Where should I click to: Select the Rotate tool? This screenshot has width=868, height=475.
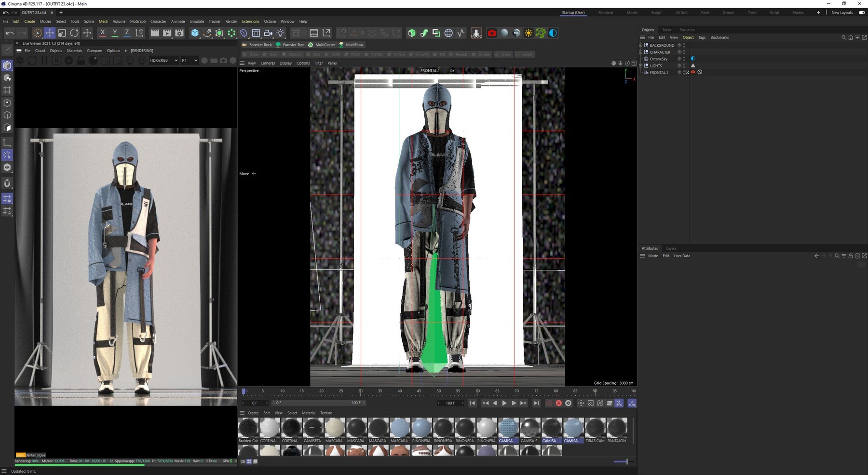tap(74, 33)
